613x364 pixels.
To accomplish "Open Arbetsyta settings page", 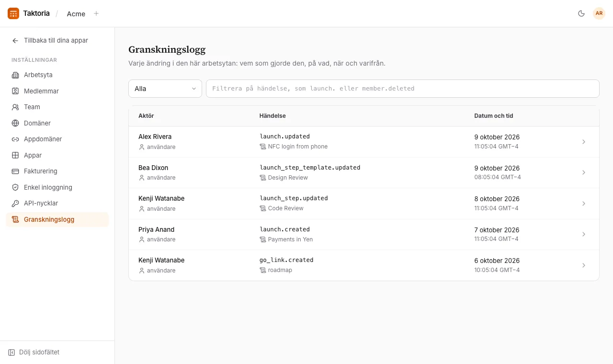I will pos(57,75).
